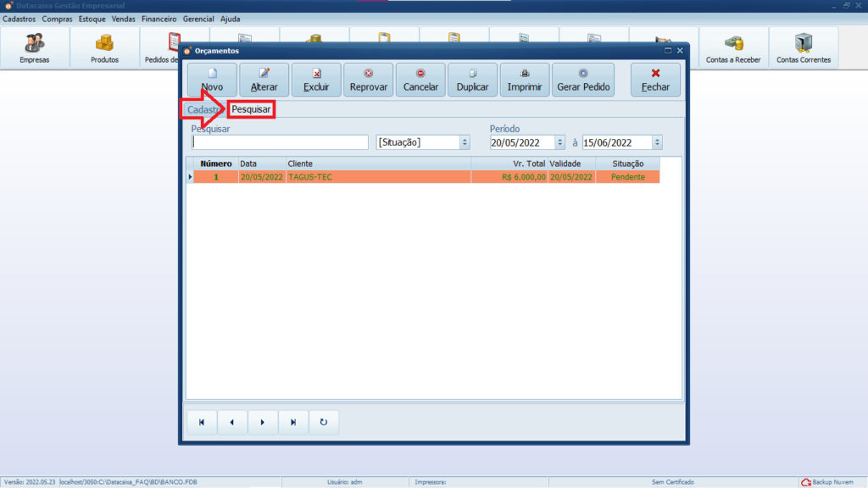Switch to the Cadastro tab
The image size is (868, 488).
tap(201, 110)
